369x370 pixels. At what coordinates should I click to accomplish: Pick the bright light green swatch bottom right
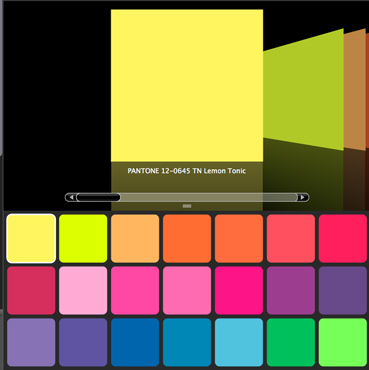(x=343, y=342)
